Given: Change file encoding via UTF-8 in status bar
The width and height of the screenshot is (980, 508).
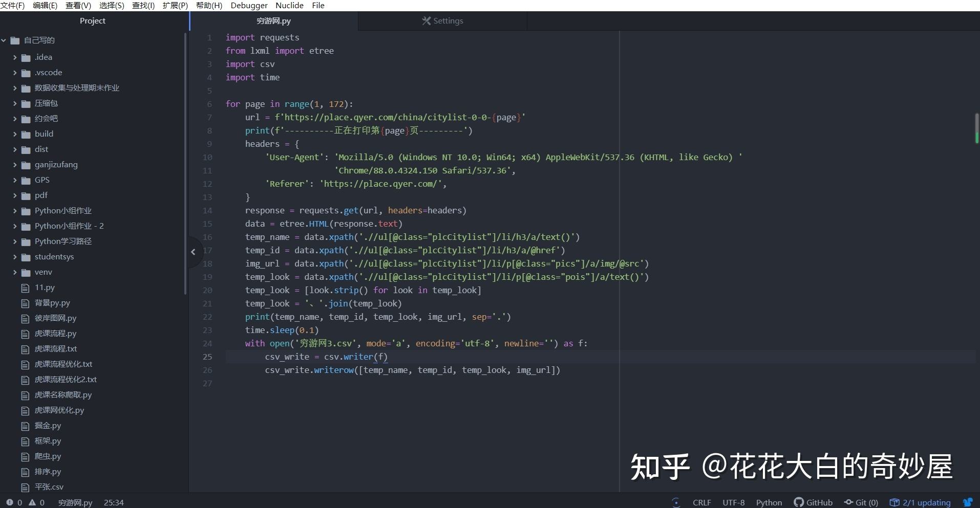Looking at the screenshot, I should (x=733, y=502).
